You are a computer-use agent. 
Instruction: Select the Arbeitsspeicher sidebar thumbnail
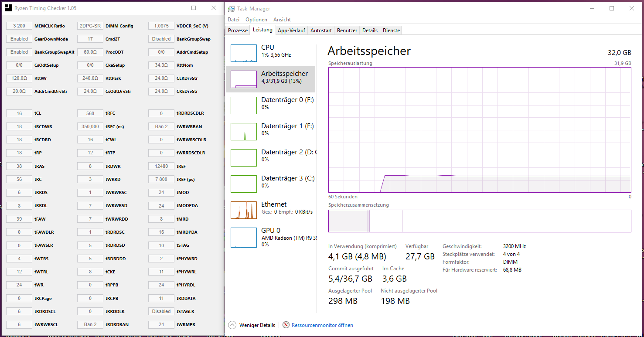244,79
